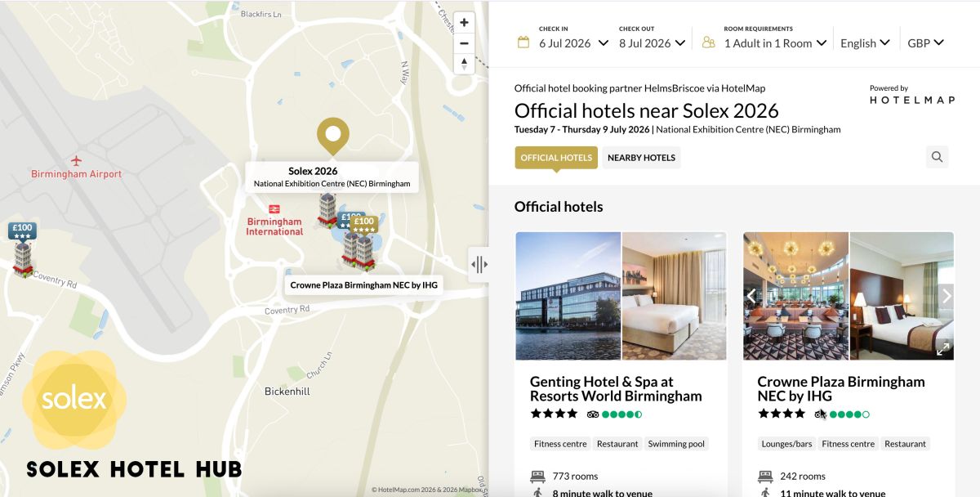The width and height of the screenshot is (980, 497).
Task: Open the GBP currency dropdown
Action: click(x=925, y=43)
